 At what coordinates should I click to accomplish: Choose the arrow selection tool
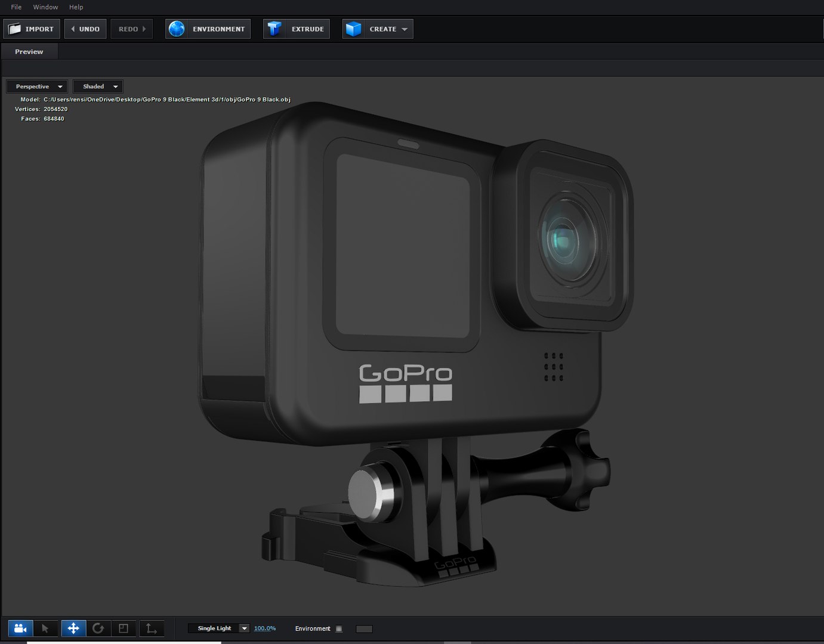(45, 628)
